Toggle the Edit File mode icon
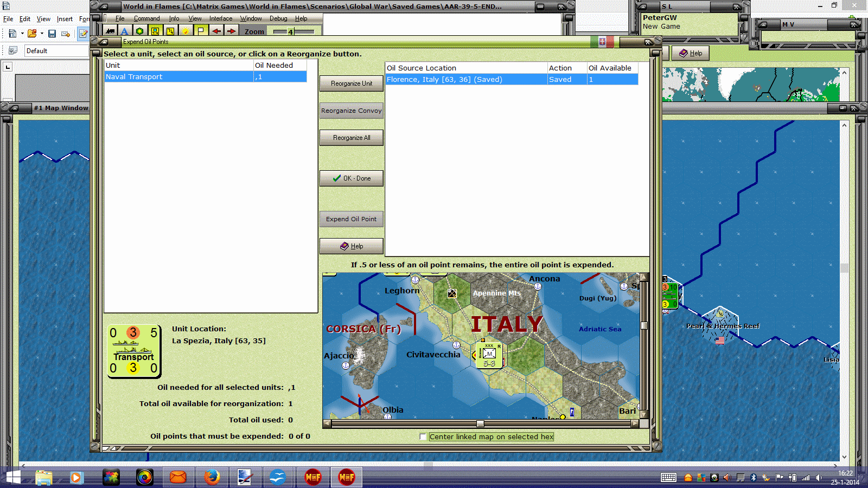 (84, 34)
